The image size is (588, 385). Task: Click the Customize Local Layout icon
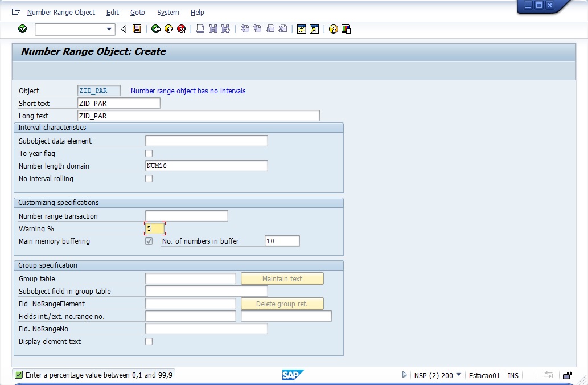[346, 29]
